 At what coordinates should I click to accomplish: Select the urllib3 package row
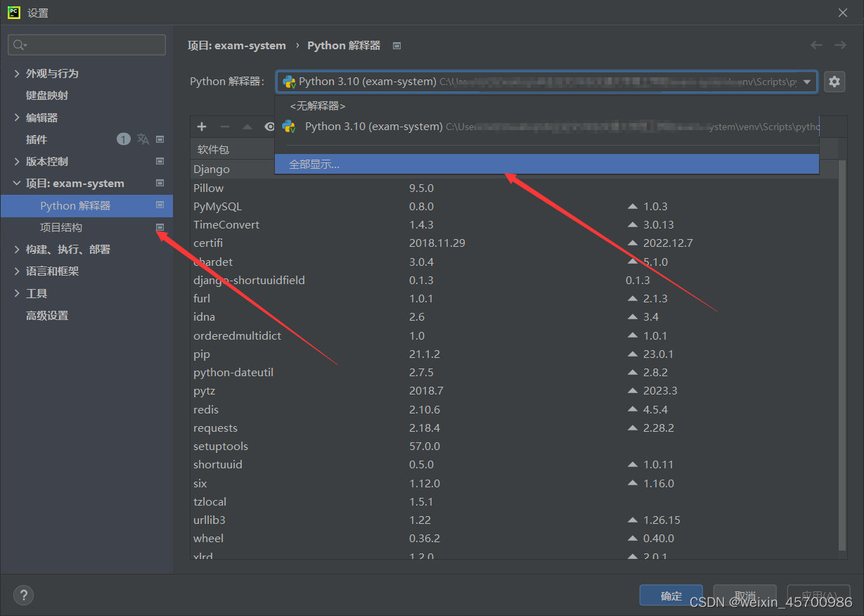coord(514,520)
